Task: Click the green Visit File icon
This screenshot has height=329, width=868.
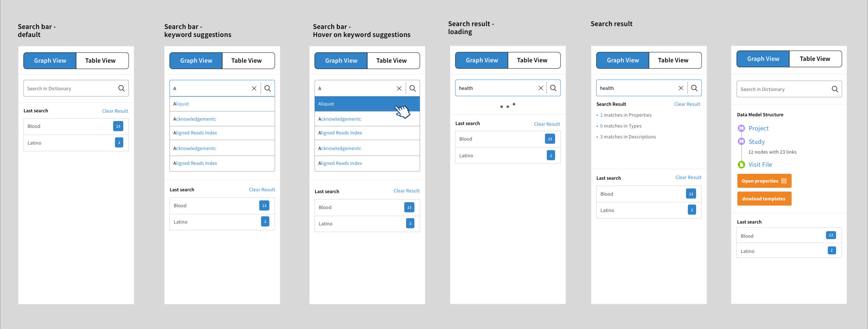Action: pos(741,164)
